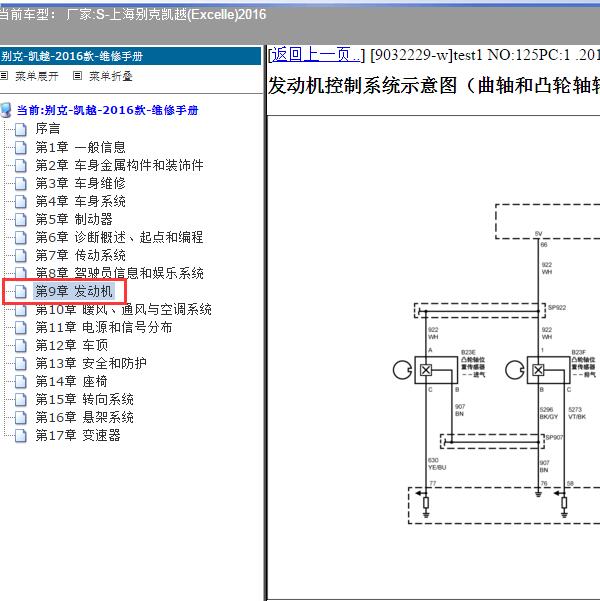
Task: Open 第5章 制动器
Action: (74, 219)
